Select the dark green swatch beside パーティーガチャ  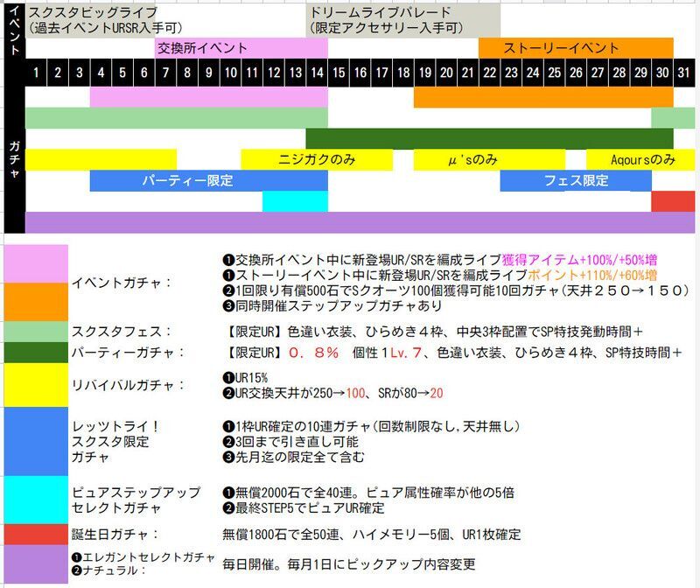click(x=36, y=352)
